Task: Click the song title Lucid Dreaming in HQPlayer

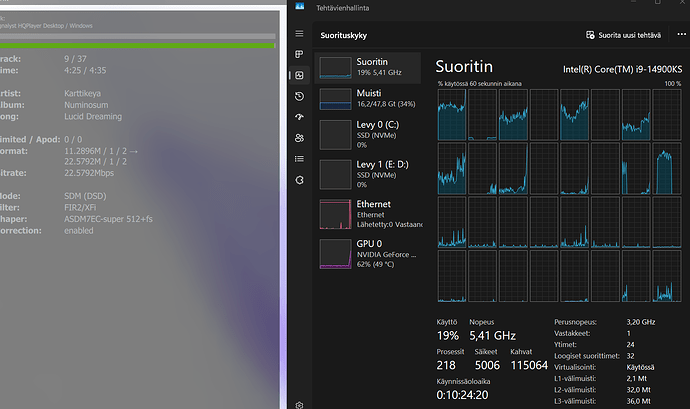Action: pos(93,117)
